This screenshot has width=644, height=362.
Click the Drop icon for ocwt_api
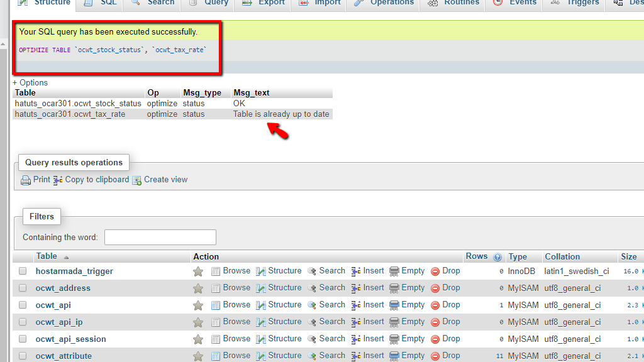tap(435, 305)
